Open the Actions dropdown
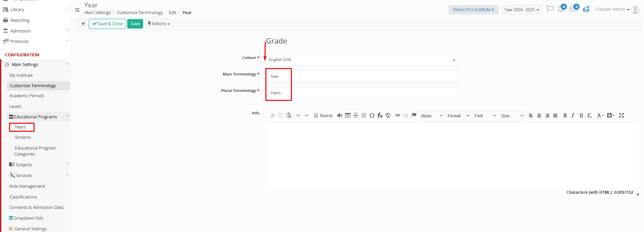Viewport: 644px width, 232px height. pos(159,24)
